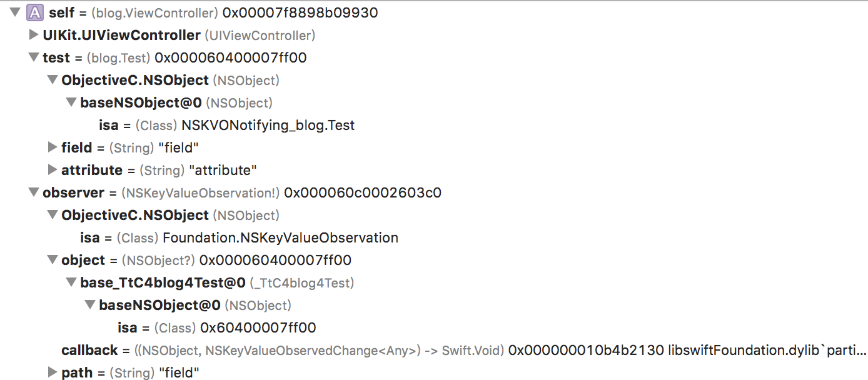This screenshot has height=380, width=868.
Task: Expand the path String variable
Action: coord(53,372)
